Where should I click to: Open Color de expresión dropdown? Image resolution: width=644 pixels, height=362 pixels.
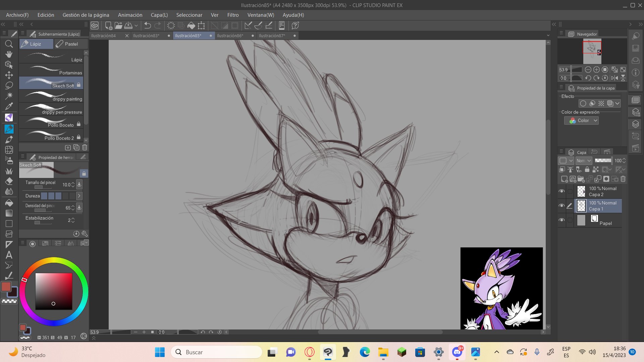click(581, 121)
